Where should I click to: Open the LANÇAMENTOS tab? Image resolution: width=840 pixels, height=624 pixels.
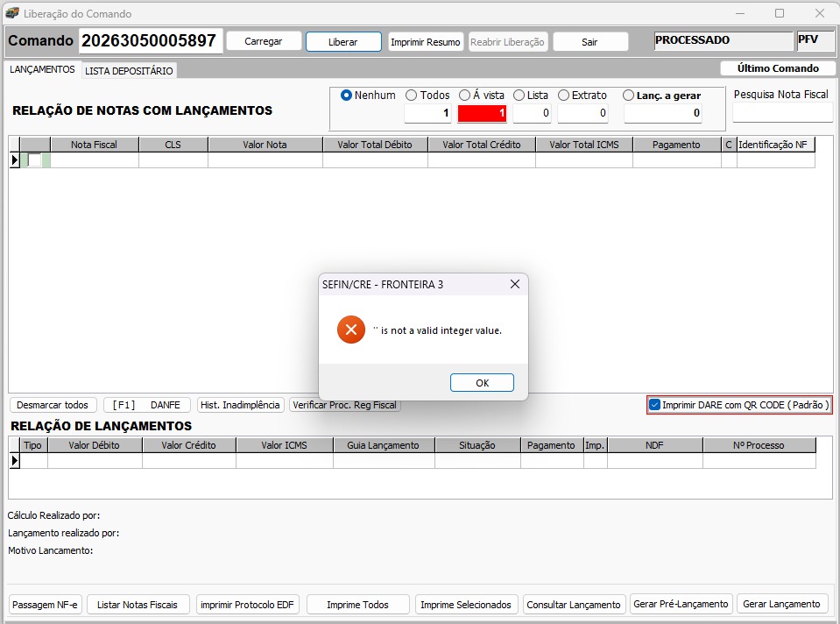click(x=41, y=69)
